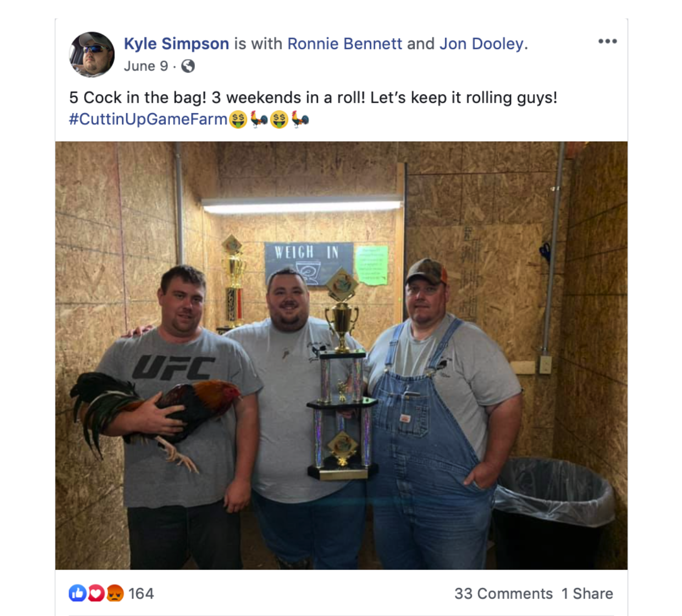Image resolution: width=682 pixels, height=616 pixels.
Task: Click the Angry reaction icon
Action: click(115, 593)
